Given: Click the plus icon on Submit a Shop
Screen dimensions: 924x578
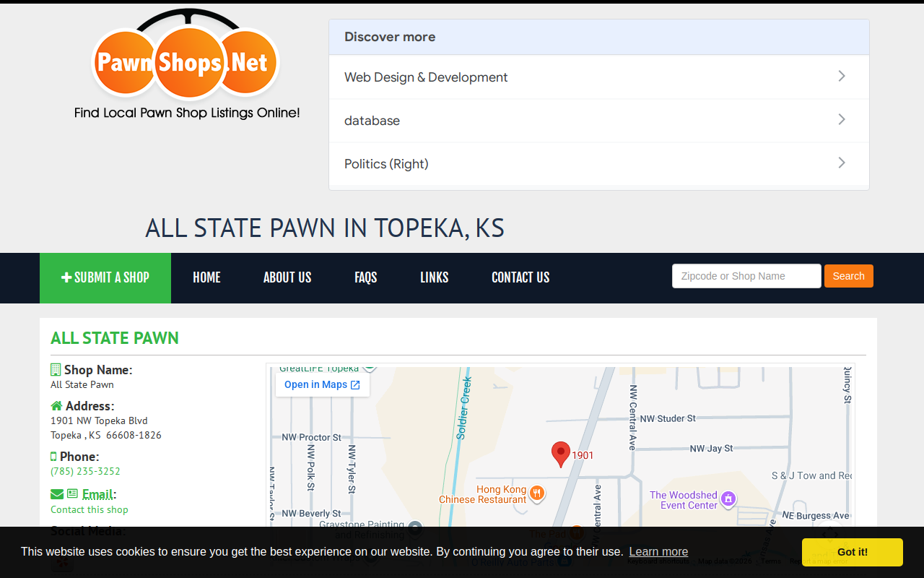Looking at the screenshot, I should click(x=66, y=277).
